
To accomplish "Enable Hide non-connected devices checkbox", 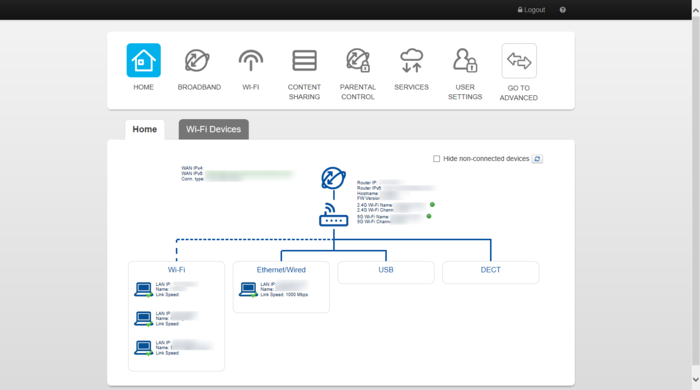I will 437,159.
